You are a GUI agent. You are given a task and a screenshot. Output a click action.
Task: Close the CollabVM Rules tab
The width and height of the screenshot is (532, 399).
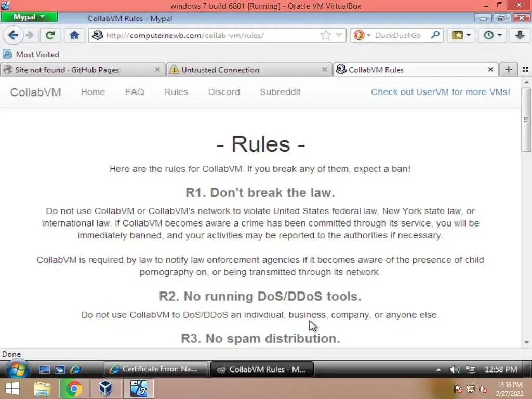click(490, 70)
